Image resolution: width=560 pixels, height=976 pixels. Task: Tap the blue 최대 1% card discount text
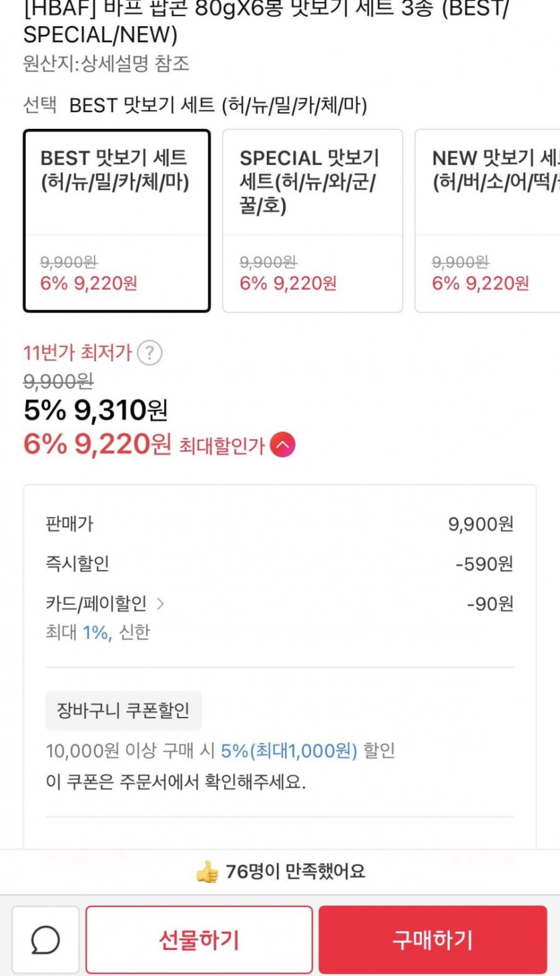point(95,632)
